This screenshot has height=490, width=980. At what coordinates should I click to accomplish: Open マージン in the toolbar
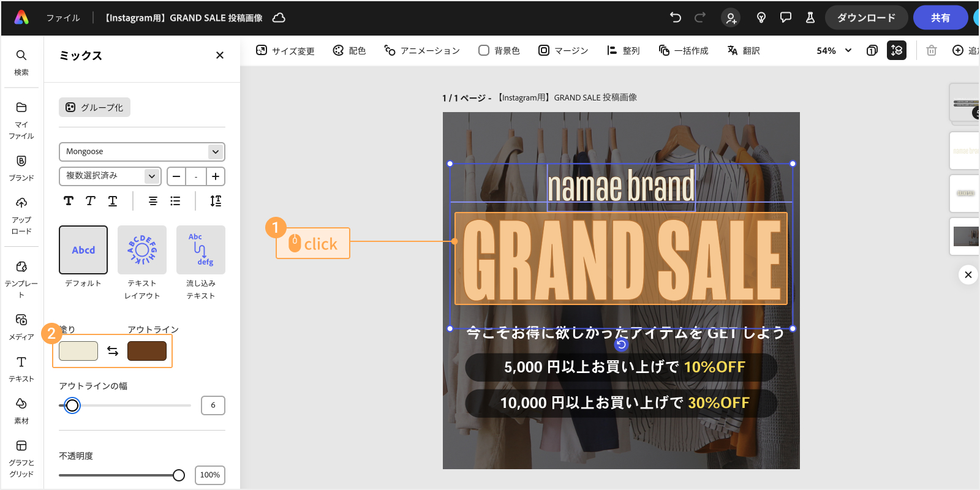tap(563, 51)
